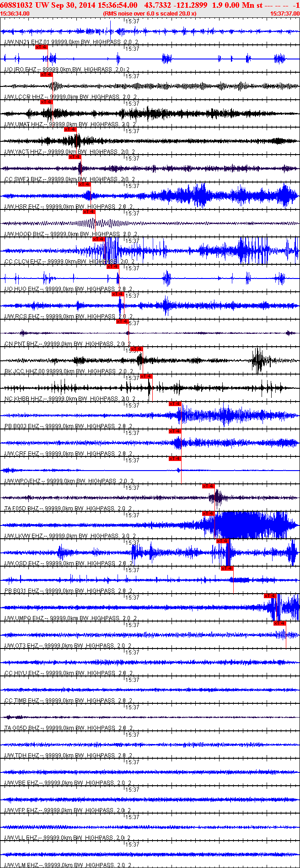This screenshot has width=300, height=868.
Task: Click the red pick flag above UW.HOOD trace
Action: [x=89, y=212]
